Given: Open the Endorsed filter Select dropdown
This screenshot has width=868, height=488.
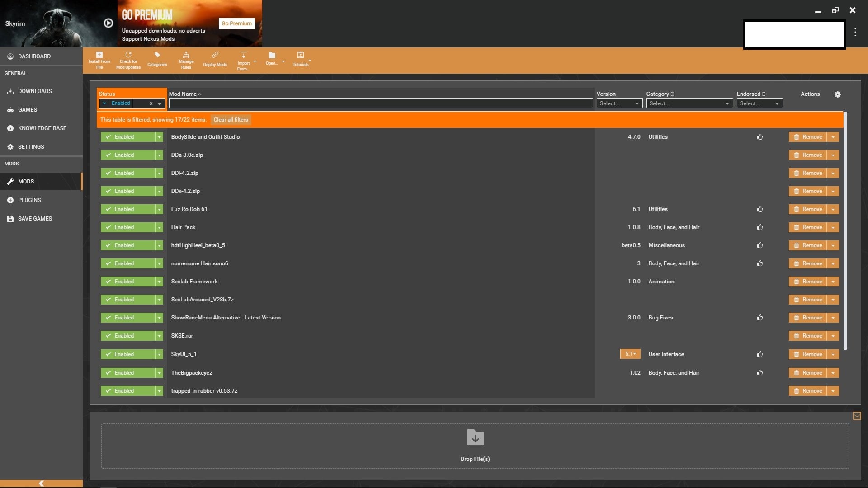Looking at the screenshot, I should pyautogui.click(x=759, y=103).
